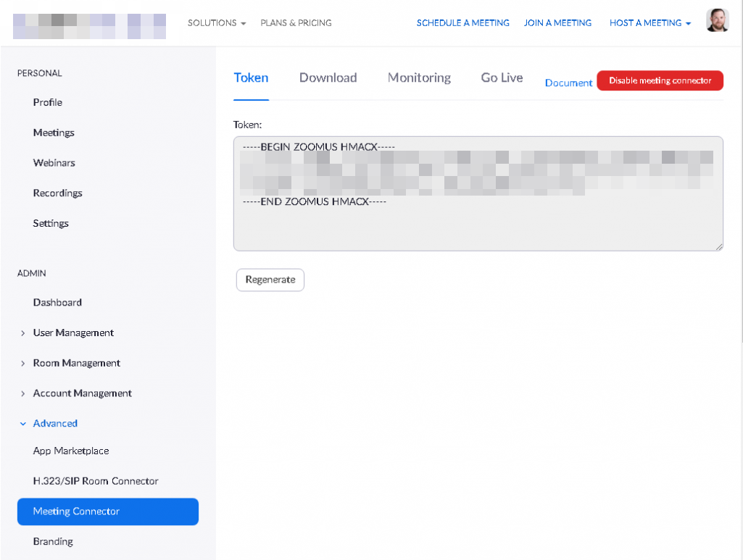This screenshot has width=743, height=560.
Task: Click Join a Meeting link
Action: [x=557, y=22]
